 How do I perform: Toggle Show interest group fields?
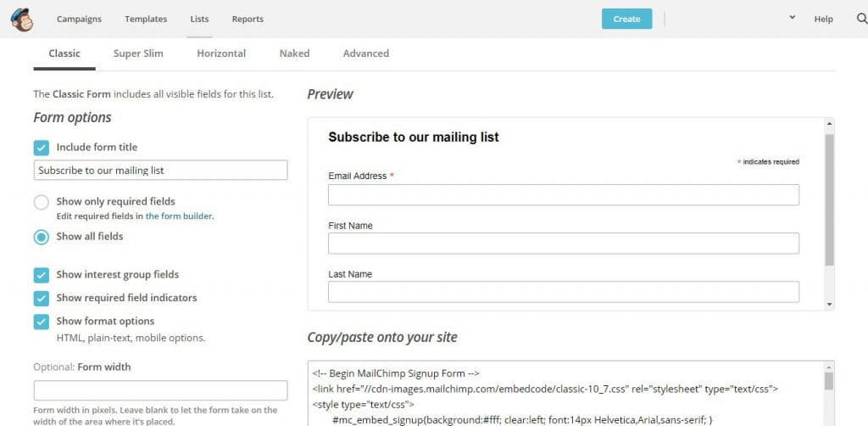42,275
